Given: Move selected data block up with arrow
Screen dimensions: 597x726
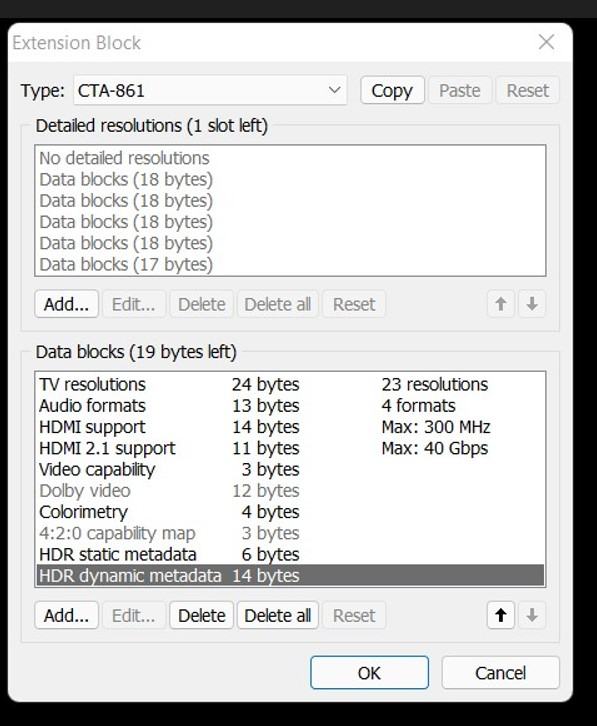Looking at the screenshot, I should point(500,615).
